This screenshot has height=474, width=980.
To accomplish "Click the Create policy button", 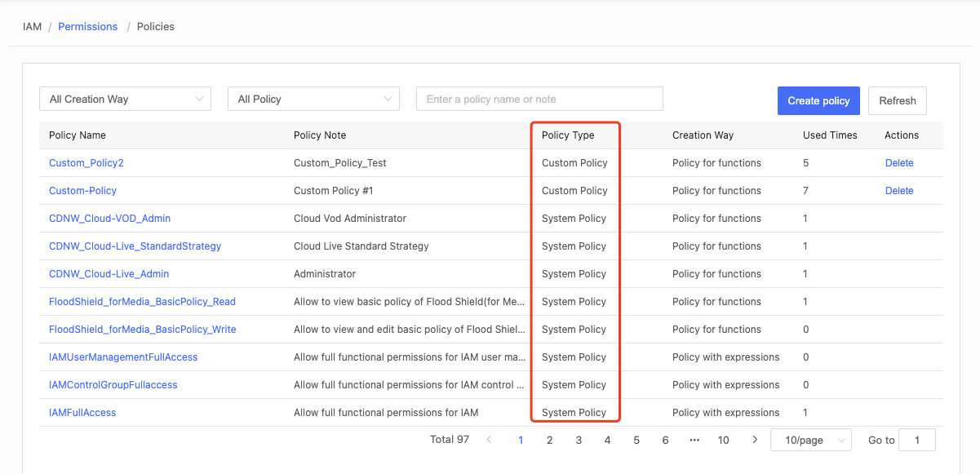I will pyautogui.click(x=818, y=100).
